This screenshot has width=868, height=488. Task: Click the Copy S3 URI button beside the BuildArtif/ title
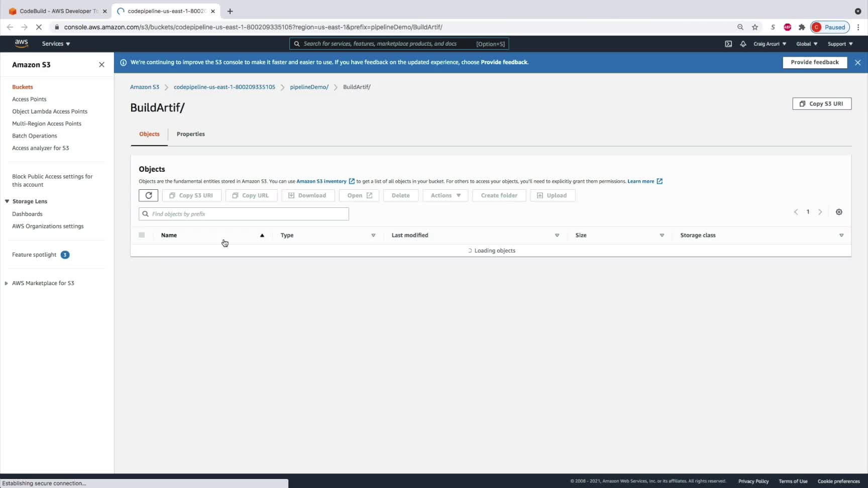pyautogui.click(x=822, y=103)
